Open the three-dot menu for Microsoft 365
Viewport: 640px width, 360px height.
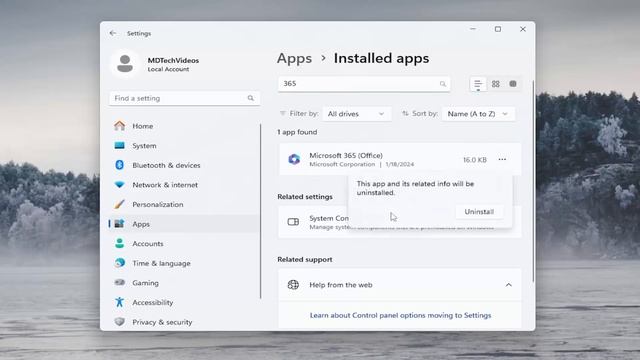[502, 160]
